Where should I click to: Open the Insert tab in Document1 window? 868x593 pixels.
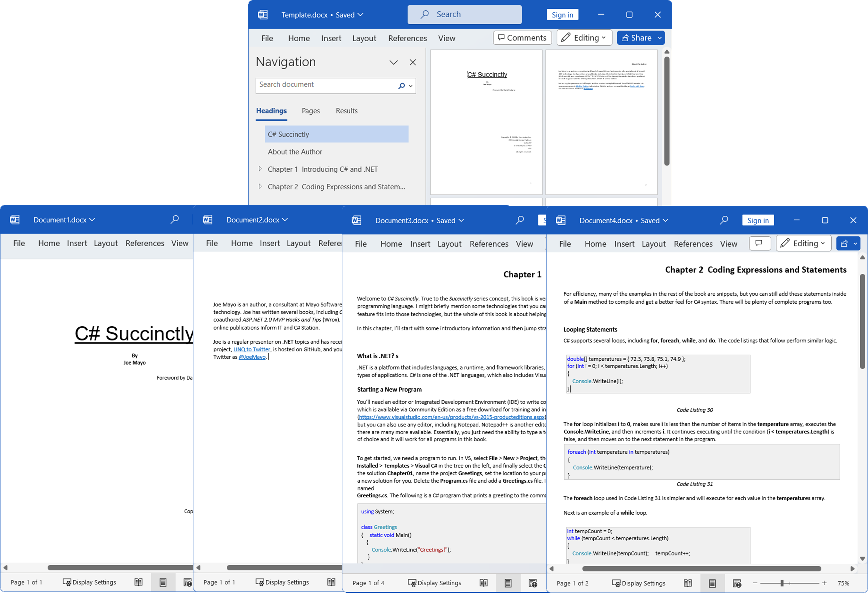(77, 243)
